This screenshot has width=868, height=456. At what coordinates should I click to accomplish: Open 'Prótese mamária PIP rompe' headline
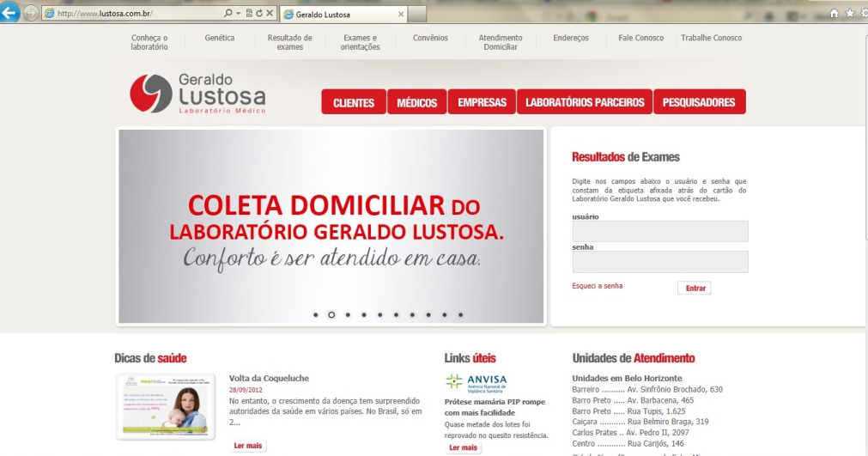coord(495,407)
